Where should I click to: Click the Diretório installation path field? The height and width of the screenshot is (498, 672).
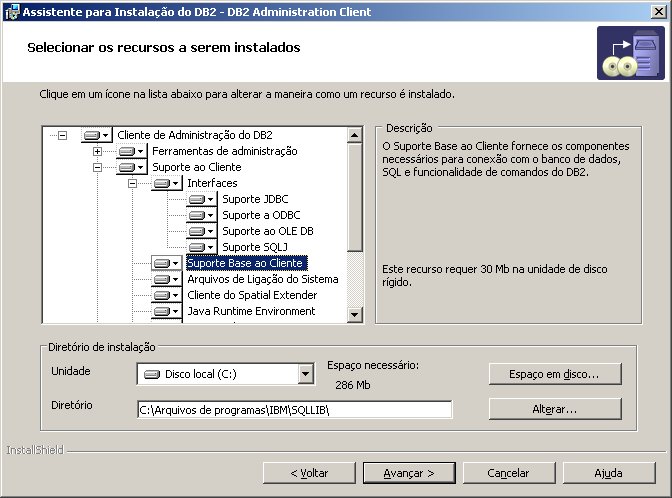[x=294, y=410]
